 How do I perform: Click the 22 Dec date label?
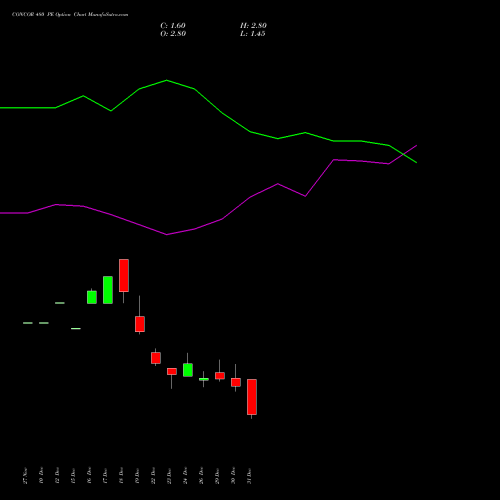point(153,476)
